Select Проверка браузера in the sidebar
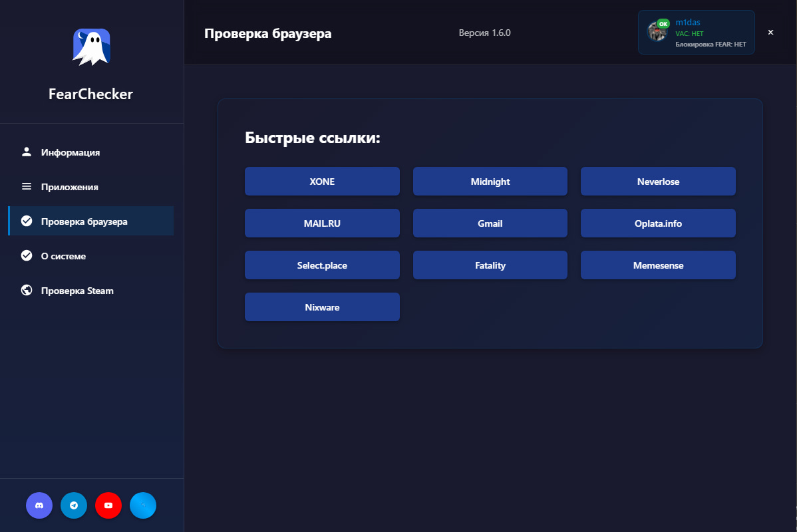Image resolution: width=797 pixels, height=532 pixels. click(84, 221)
